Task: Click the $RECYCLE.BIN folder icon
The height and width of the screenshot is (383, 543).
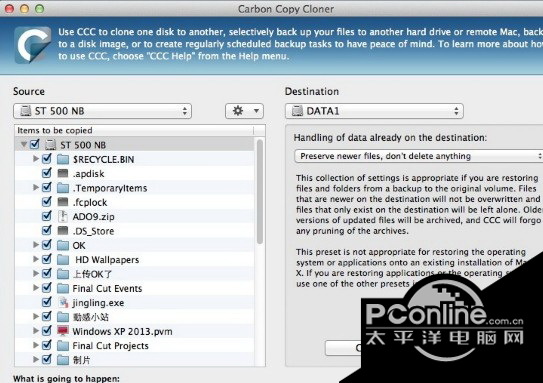Action: (x=63, y=159)
